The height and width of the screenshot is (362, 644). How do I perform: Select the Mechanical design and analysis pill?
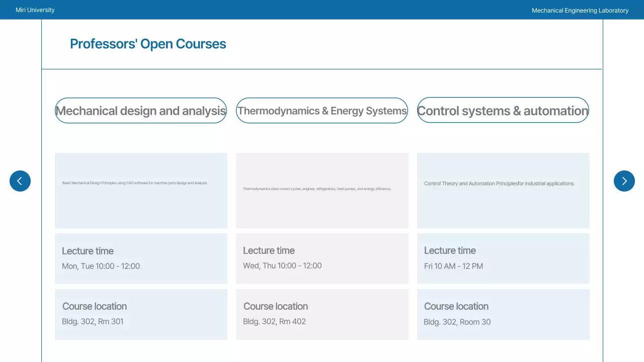click(141, 111)
